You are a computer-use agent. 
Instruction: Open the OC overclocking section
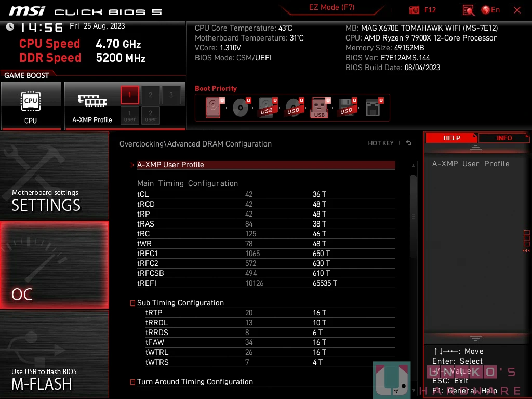coord(54,265)
